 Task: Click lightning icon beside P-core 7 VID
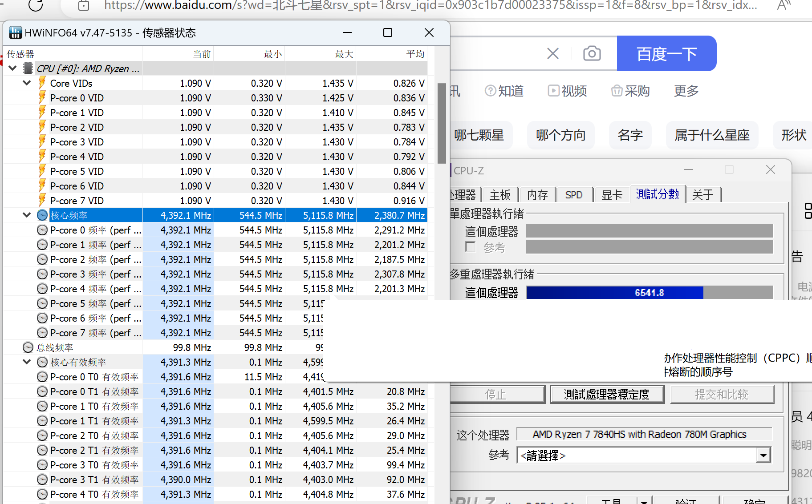pos(42,200)
